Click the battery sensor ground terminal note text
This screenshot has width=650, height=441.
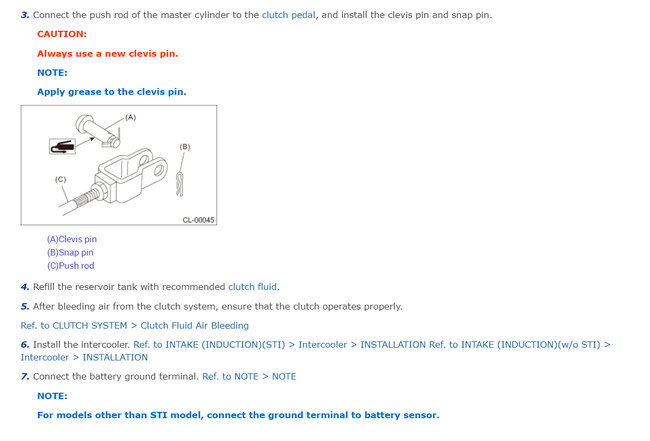tap(237, 414)
